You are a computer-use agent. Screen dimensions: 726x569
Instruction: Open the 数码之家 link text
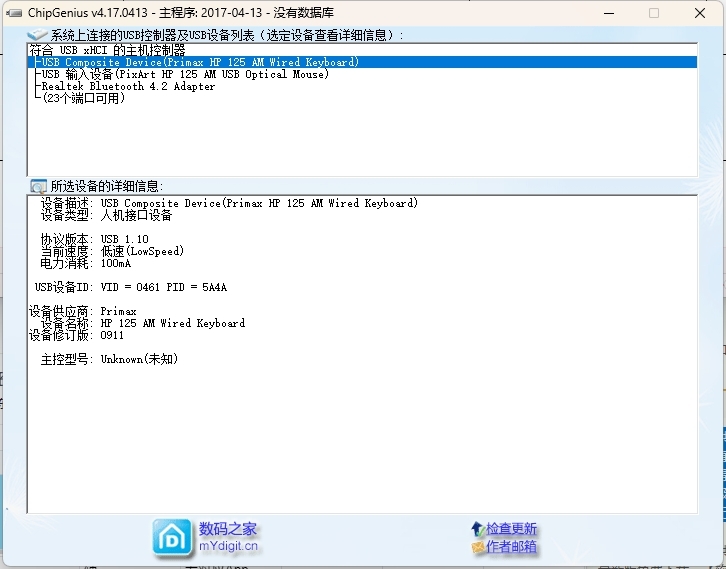click(227, 529)
